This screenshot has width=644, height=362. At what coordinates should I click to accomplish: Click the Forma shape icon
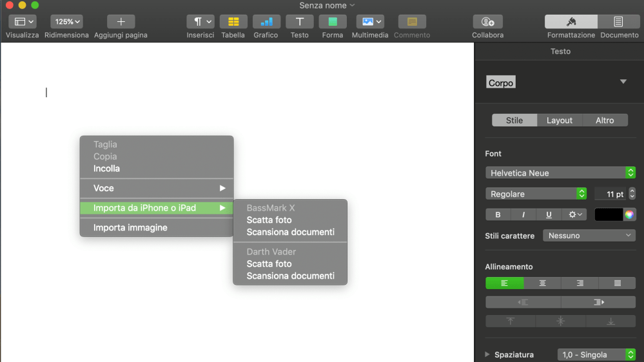[333, 22]
